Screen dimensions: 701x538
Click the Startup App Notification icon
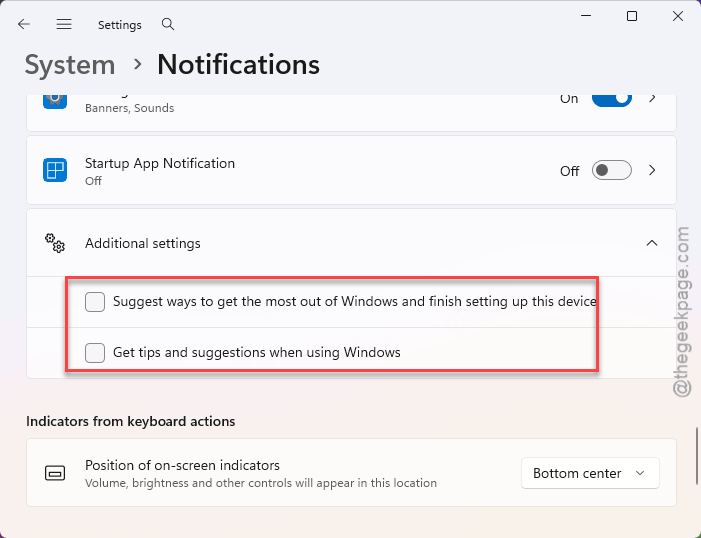tap(55, 170)
